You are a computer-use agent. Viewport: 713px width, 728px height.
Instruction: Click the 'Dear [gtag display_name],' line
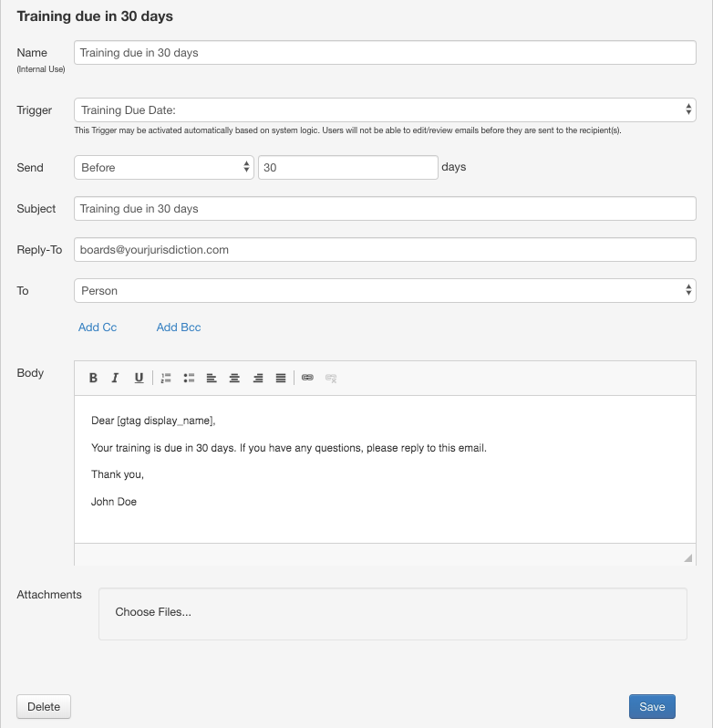pos(153,421)
